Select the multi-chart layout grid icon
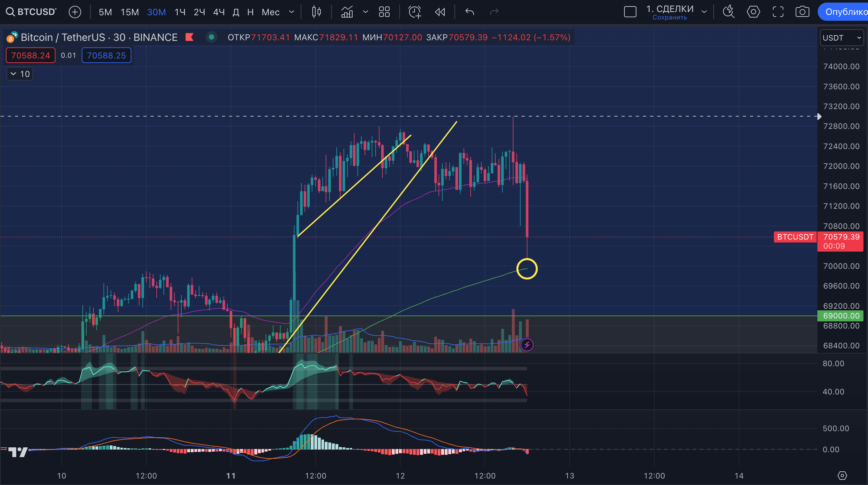Image resolution: width=868 pixels, height=485 pixels. coord(384,11)
